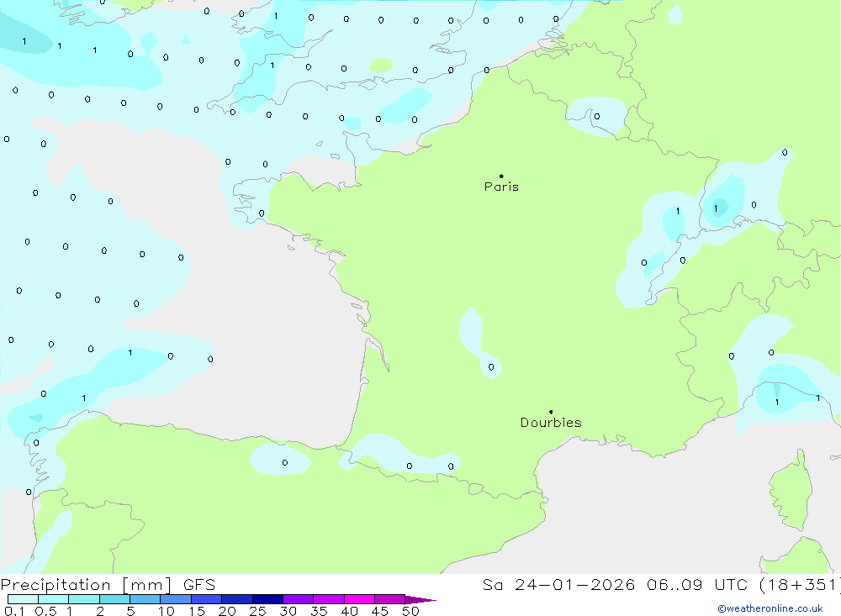Click the '25' legend scale label

[257, 611]
